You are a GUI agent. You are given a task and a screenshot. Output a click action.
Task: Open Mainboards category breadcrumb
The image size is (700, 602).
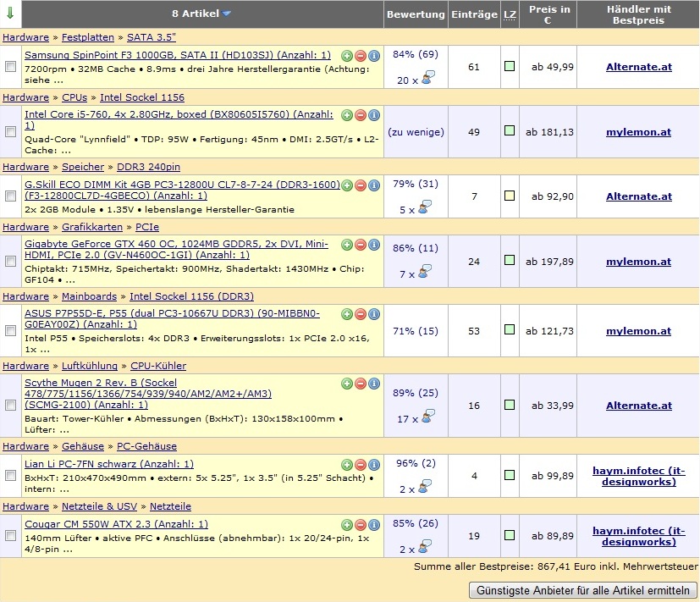89,296
